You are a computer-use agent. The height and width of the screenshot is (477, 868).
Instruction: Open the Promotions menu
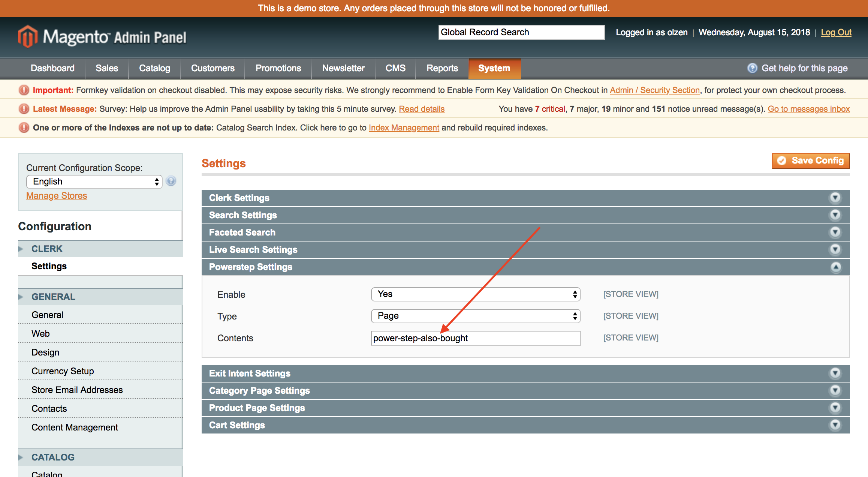pyautogui.click(x=278, y=68)
